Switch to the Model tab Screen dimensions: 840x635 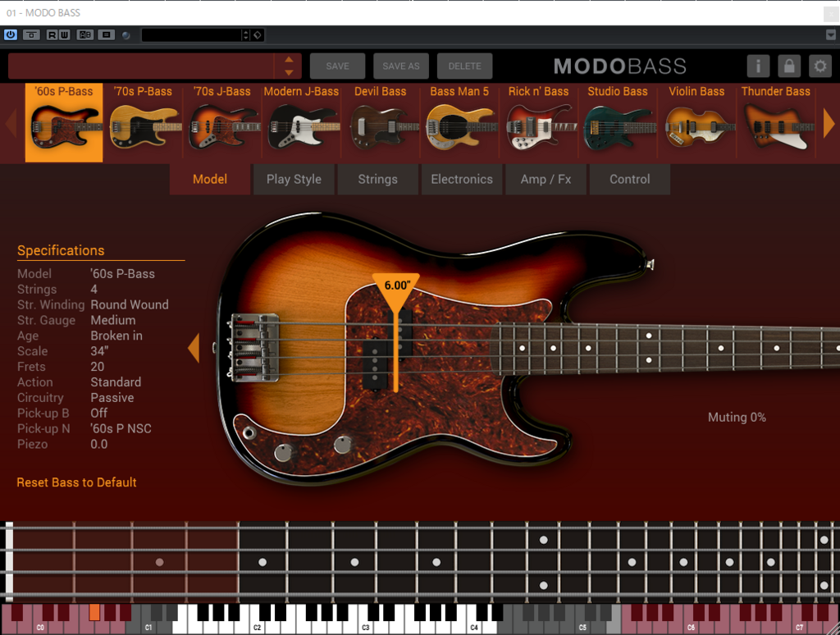210,180
